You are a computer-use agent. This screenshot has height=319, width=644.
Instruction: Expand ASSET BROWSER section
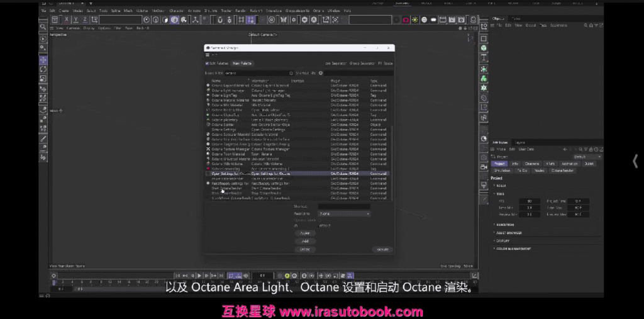[508, 233]
